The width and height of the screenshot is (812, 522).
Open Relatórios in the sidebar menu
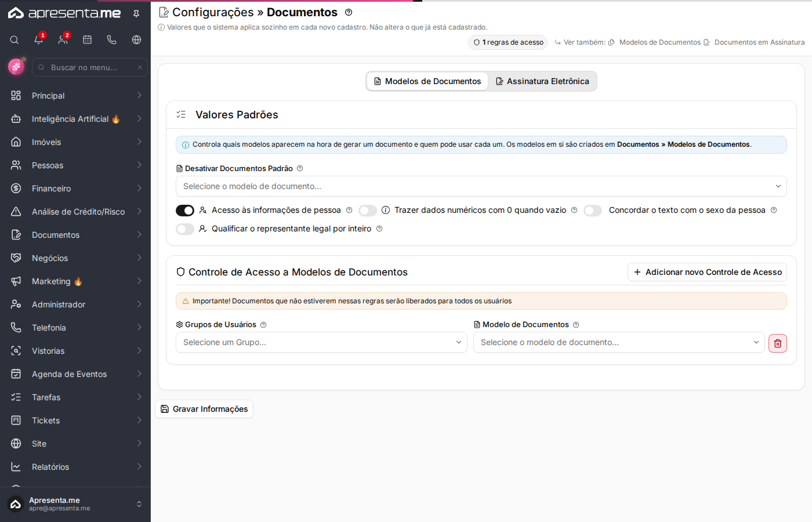pyautogui.click(x=75, y=467)
